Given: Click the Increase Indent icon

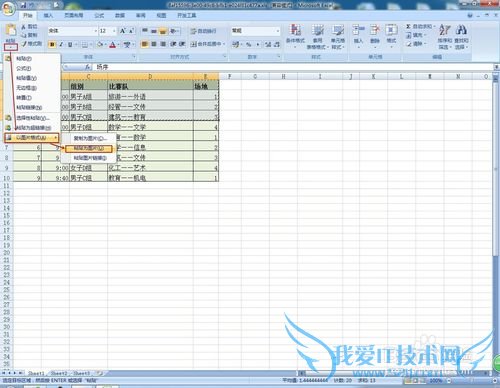Looking at the screenshot, I should [182, 44].
